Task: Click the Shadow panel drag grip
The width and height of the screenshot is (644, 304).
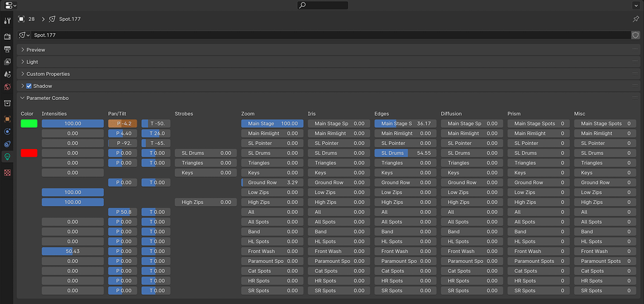Action: tap(635, 86)
